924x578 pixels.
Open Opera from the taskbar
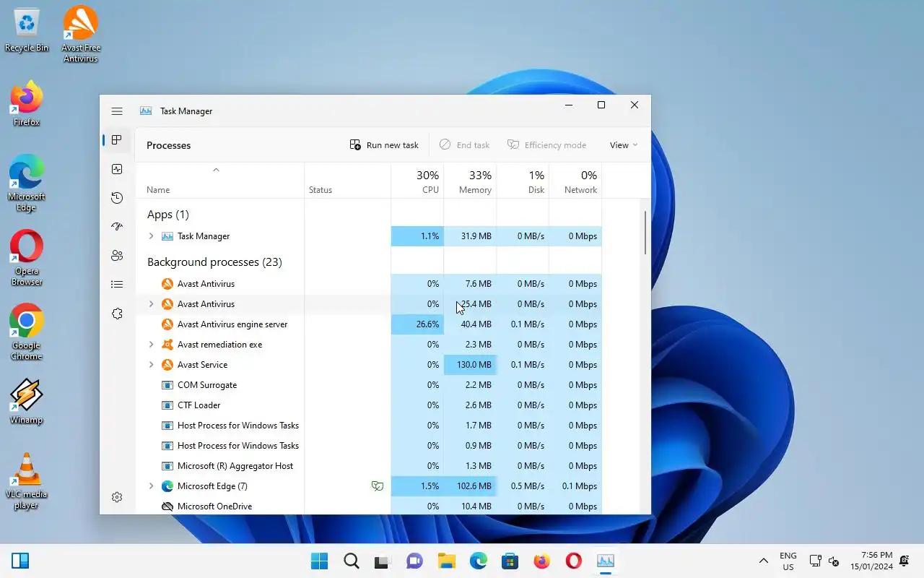pos(573,561)
